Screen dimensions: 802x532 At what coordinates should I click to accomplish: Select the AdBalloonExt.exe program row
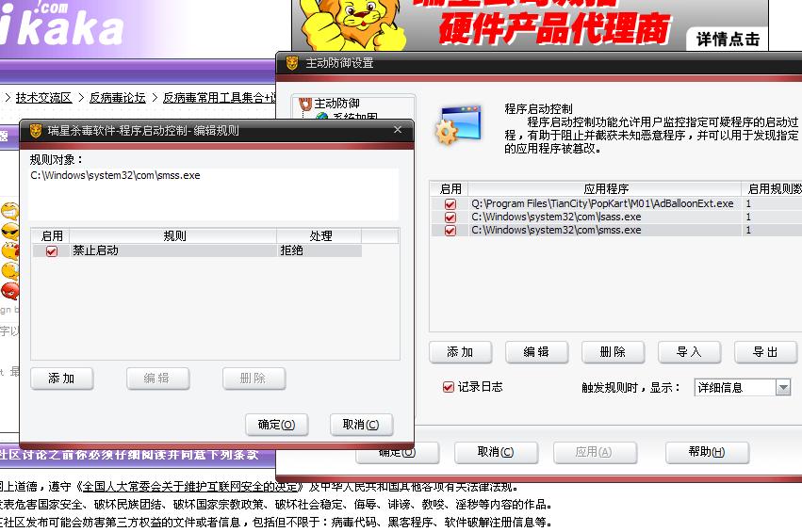click(x=616, y=204)
